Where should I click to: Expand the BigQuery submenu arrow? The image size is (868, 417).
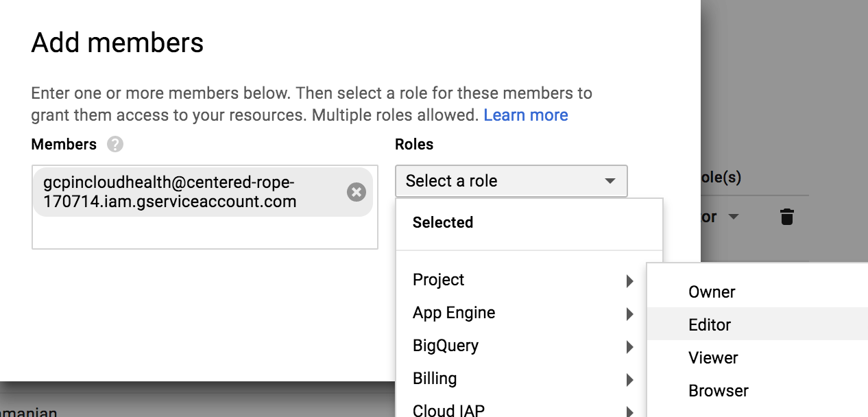click(x=629, y=347)
